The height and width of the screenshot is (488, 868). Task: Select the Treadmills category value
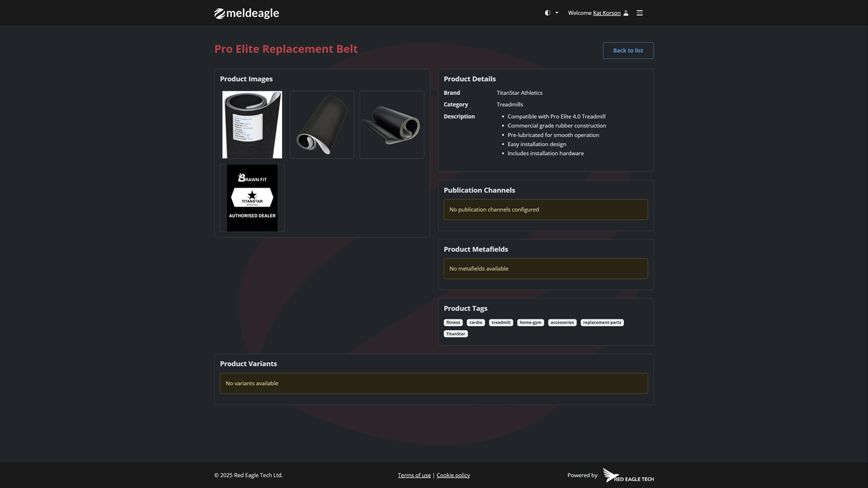(510, 104)
